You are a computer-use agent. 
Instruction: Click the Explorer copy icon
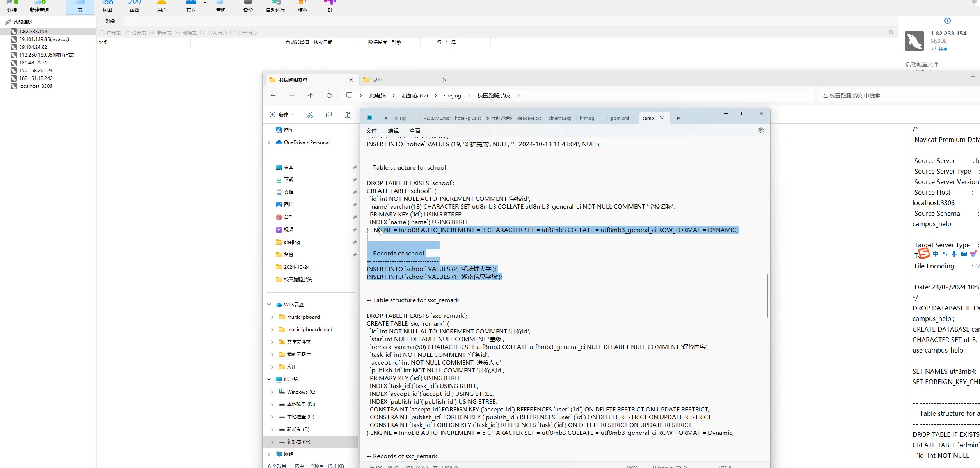tap(329, 115)
